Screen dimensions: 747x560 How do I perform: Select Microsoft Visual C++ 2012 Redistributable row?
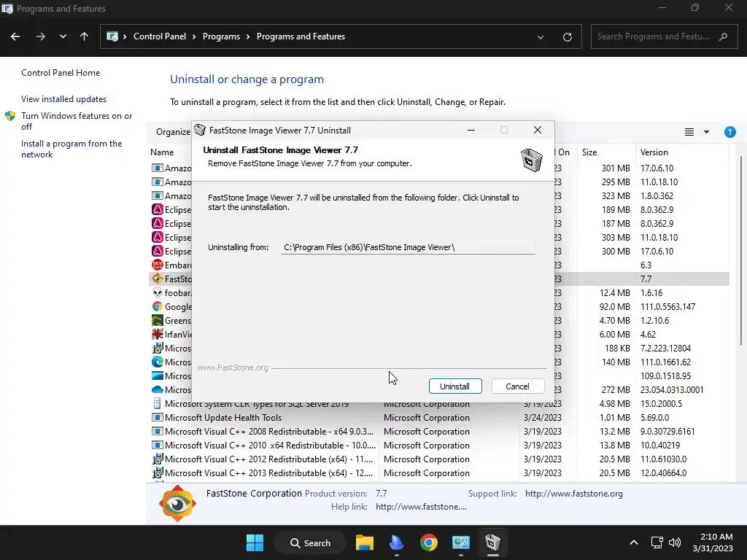tap(438, 459)
